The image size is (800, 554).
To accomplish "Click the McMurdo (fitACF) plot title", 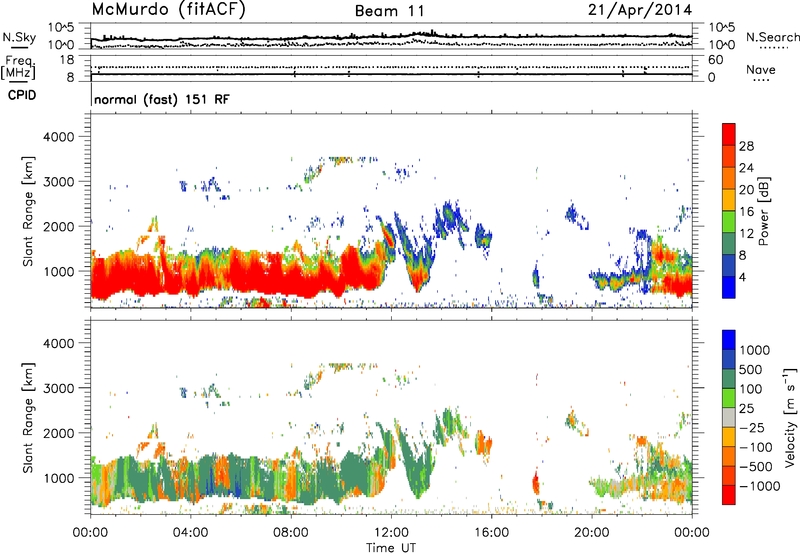I will [x=168, y=10].
